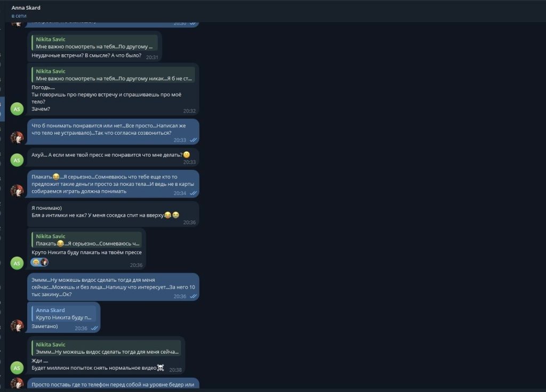Click read checkmarks on 20:34 outgoing message

[193, 193]
